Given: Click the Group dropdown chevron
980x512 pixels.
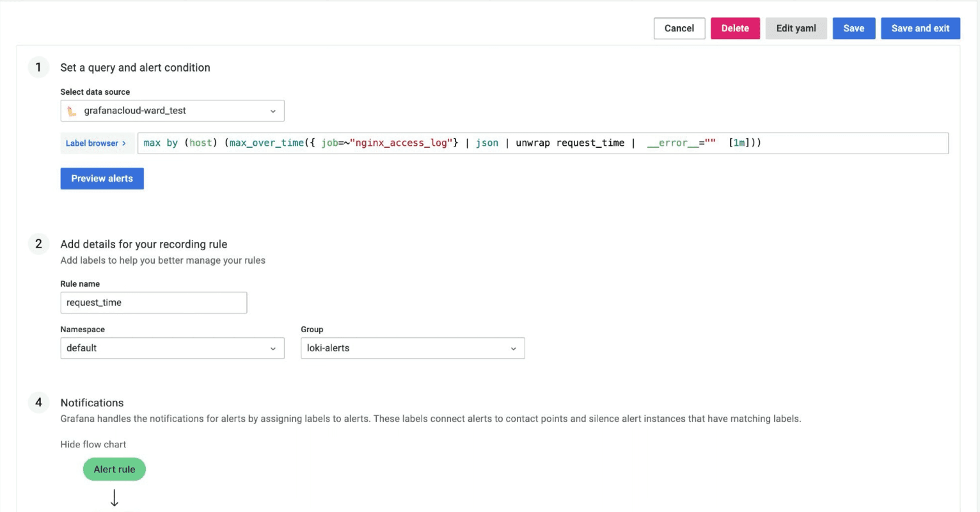Looking at the screenshot, I should coord(513,348).
